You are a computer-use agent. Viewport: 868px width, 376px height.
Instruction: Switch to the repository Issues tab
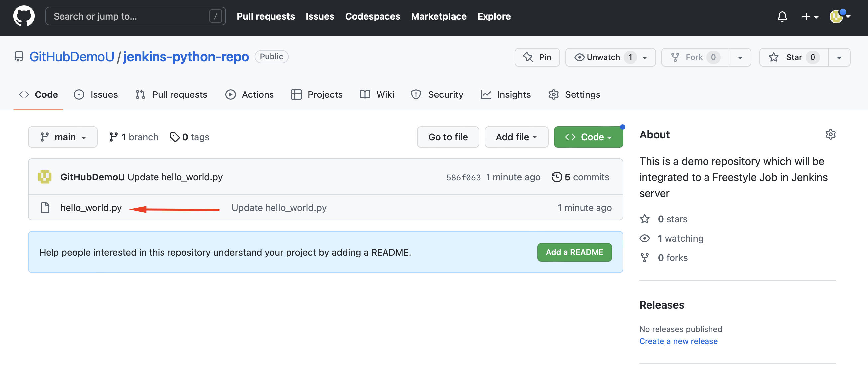(96, 94)
